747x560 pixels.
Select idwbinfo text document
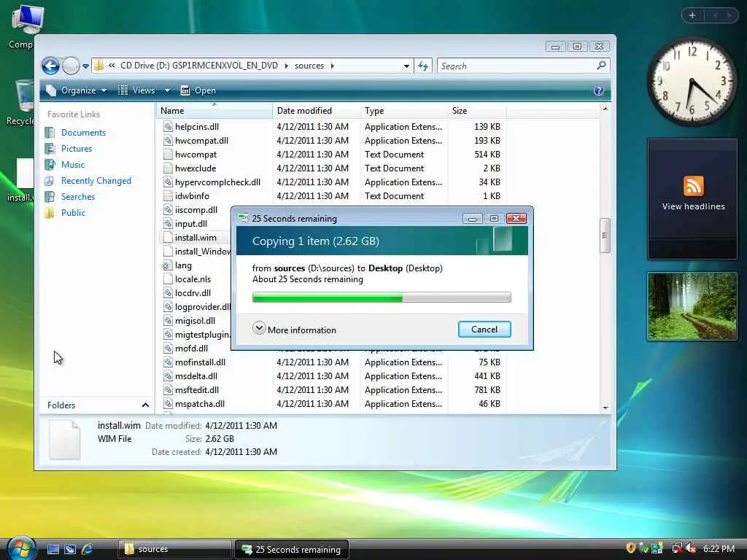[192, 195]
